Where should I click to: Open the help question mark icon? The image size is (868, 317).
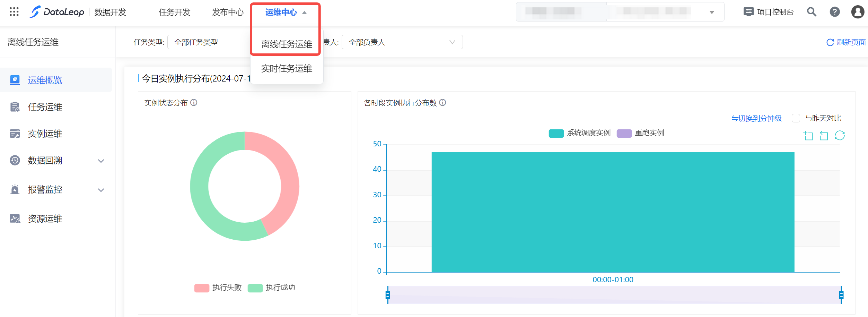835,12
